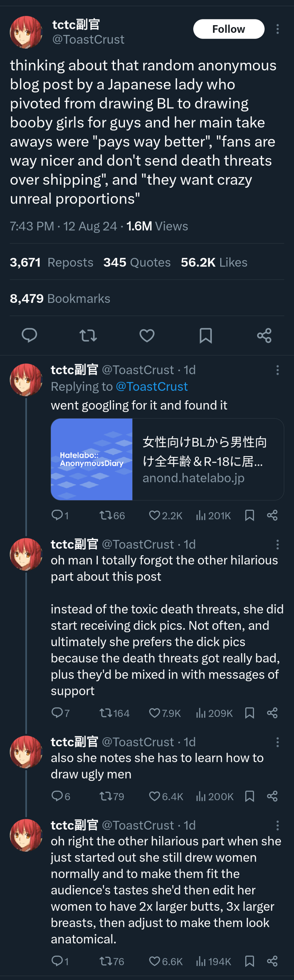Bookmark the main tweet
Screen dimensions: 294x980
[x=205, y=335]
